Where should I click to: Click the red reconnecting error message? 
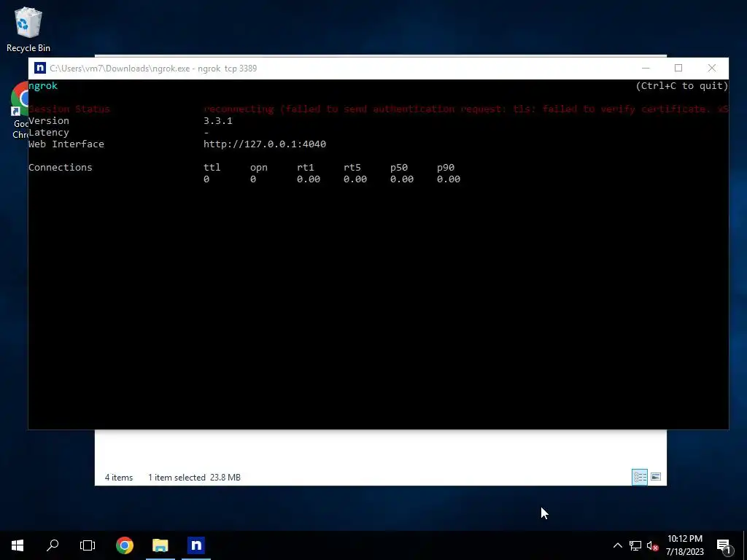point(465,109)
